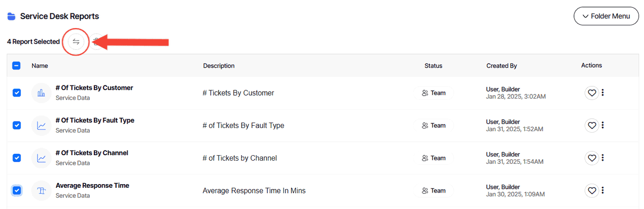The height and width of the screenshot is (209, 644).
Task: Click the move reports arrows icon
Action: pos(76,41)
